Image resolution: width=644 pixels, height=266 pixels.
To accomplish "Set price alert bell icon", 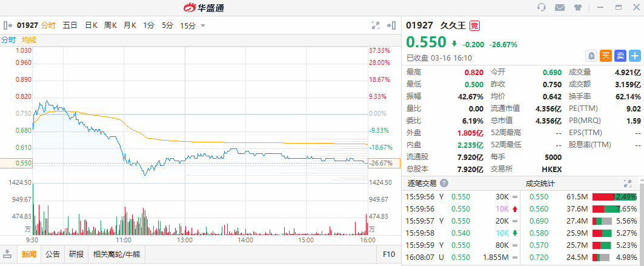I will point(591,56).
